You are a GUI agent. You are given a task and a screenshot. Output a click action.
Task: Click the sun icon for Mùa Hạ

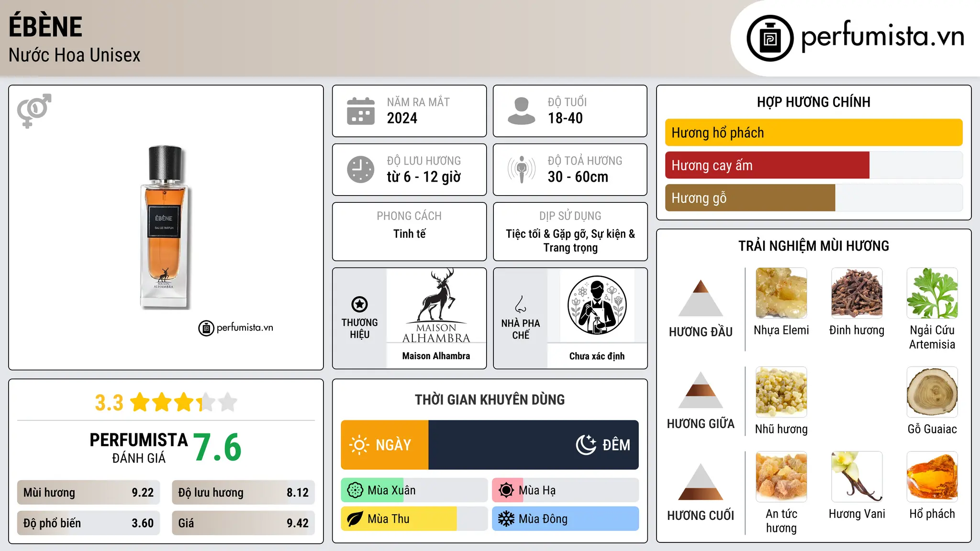(x=506, y=490)
